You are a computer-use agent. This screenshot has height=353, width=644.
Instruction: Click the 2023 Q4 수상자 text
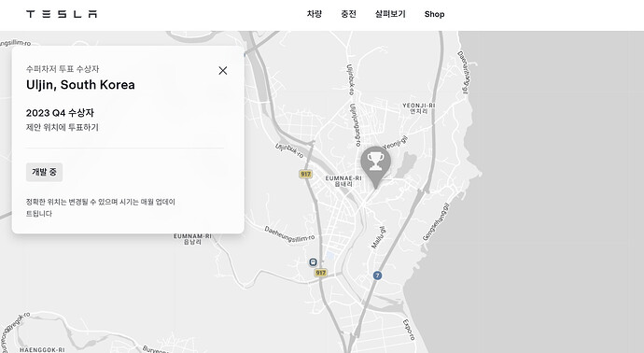tap(60, 113)
